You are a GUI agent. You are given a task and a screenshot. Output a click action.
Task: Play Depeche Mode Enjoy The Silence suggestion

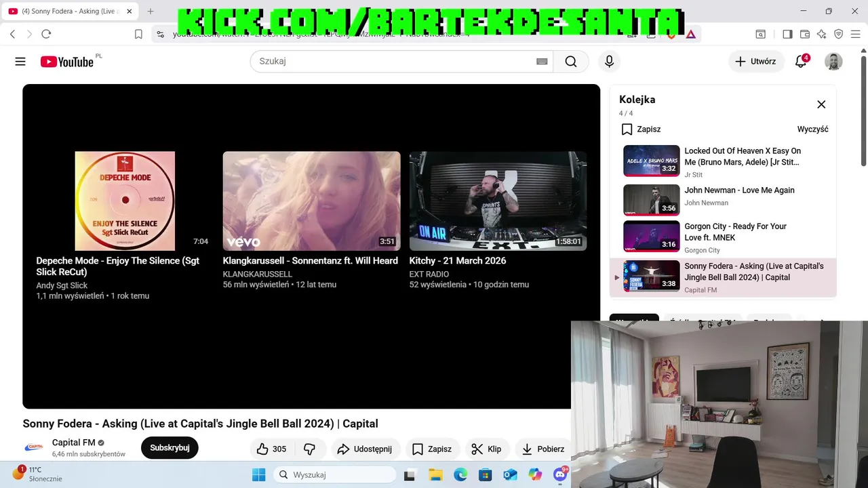click(x=125, y=201)
